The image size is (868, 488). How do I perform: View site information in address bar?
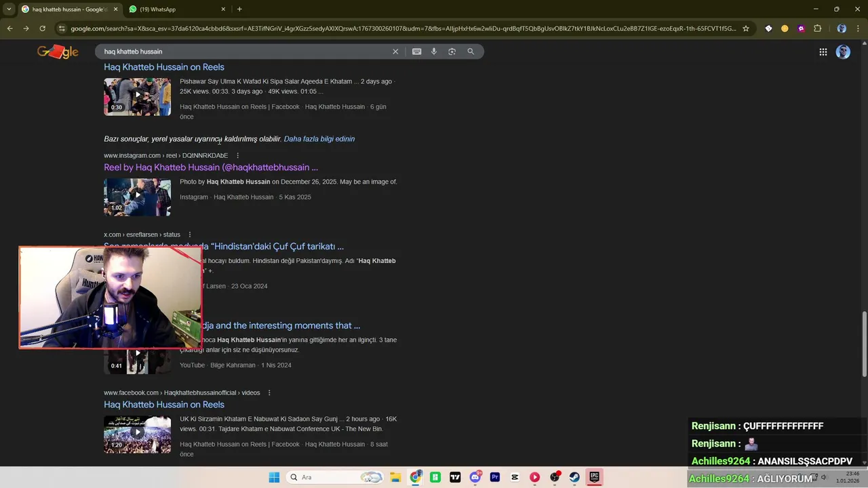coord(62,28)
